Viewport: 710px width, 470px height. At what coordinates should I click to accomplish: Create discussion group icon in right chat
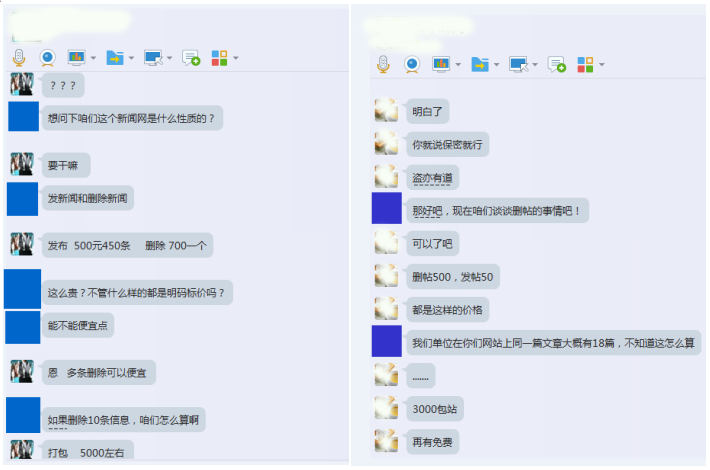click(556, 64)
